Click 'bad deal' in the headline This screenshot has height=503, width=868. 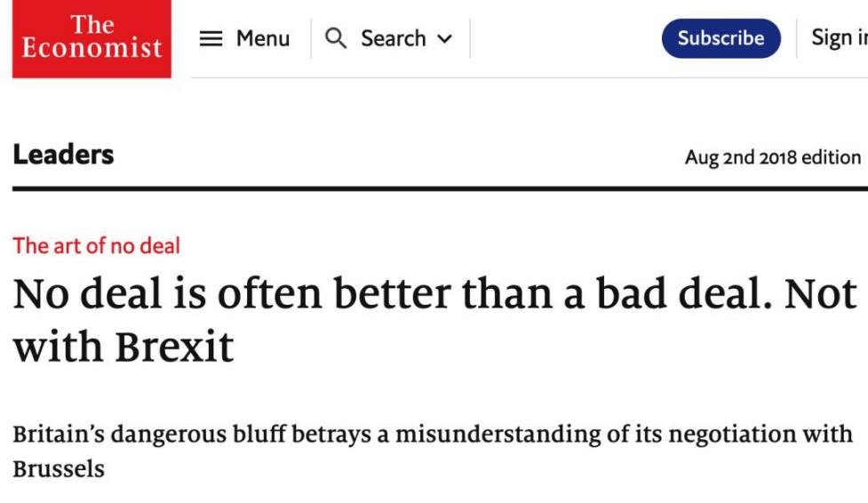click(664, 295)
